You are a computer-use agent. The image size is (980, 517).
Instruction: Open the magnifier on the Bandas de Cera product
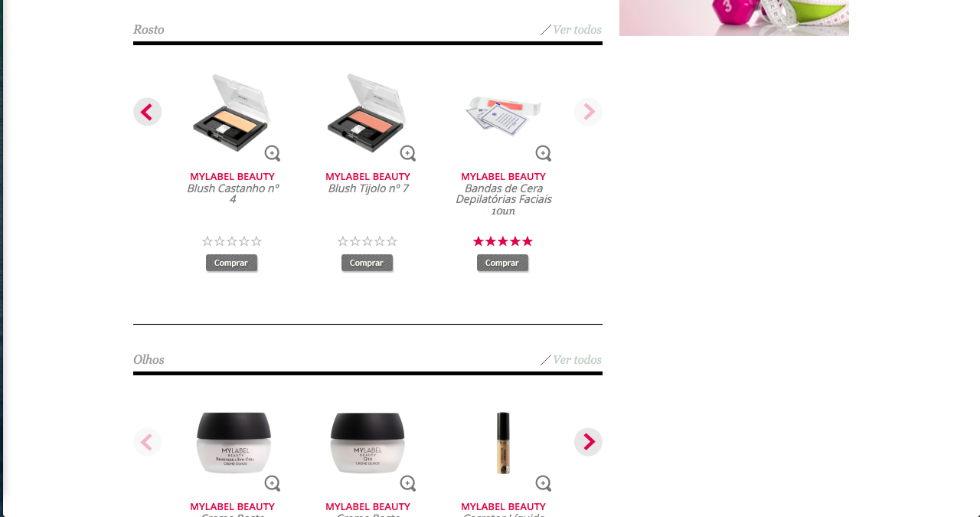point(544,153)
